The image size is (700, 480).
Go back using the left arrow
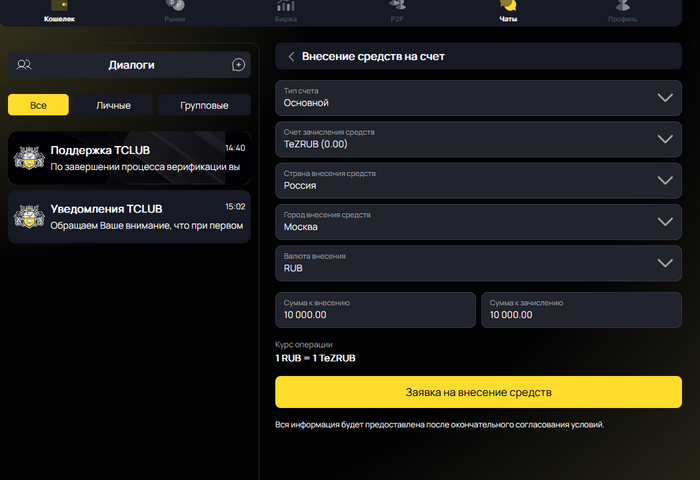(291, 57)
